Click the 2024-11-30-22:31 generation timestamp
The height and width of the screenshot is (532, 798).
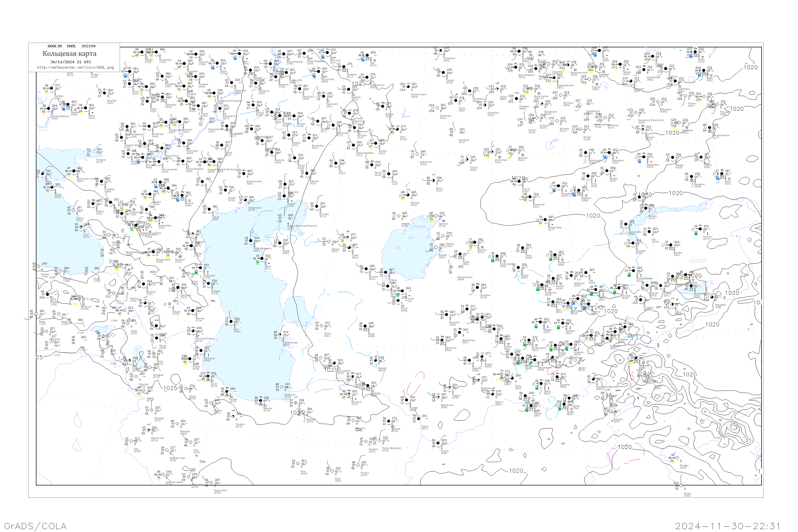click(x=728, y=526)
